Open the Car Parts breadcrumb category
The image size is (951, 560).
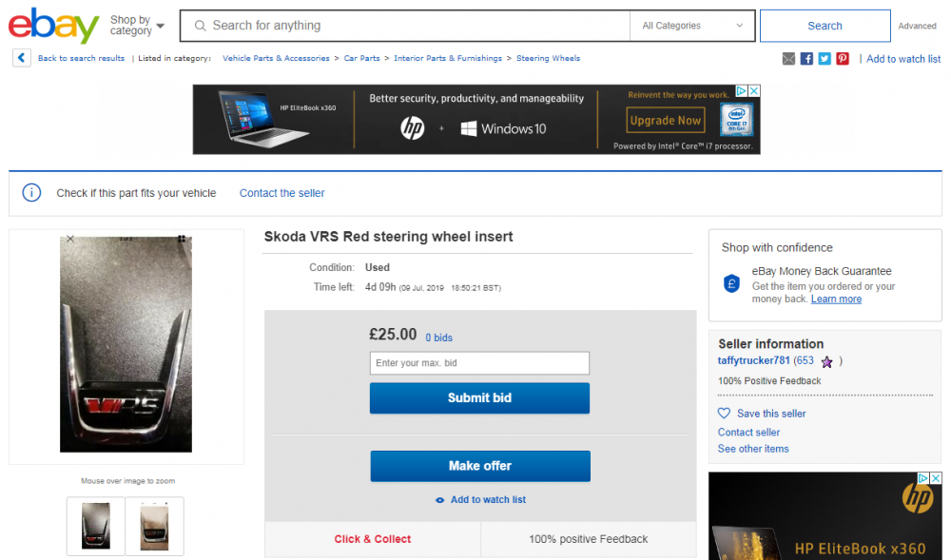361,58
